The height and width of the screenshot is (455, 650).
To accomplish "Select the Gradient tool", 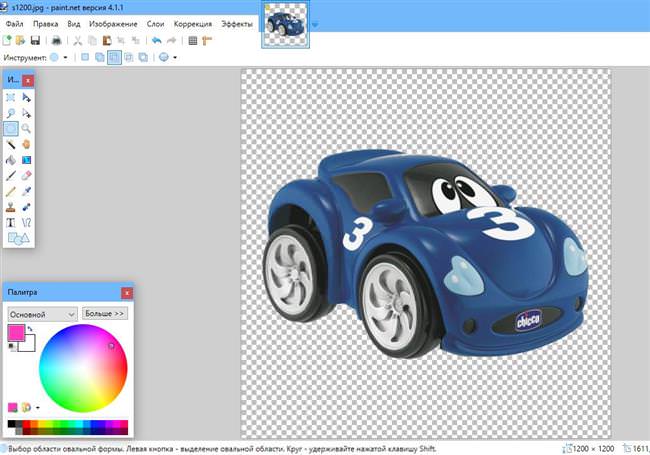I will point(27,160).
